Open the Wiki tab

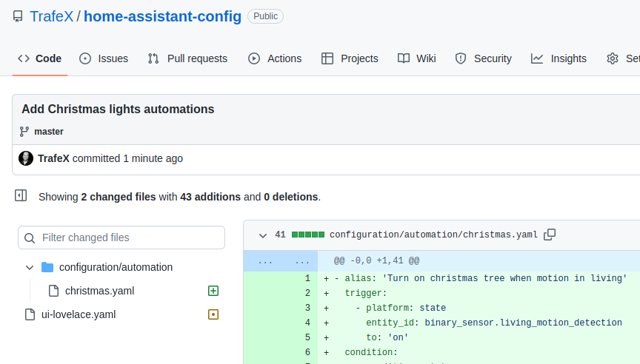tap(417, 58)
